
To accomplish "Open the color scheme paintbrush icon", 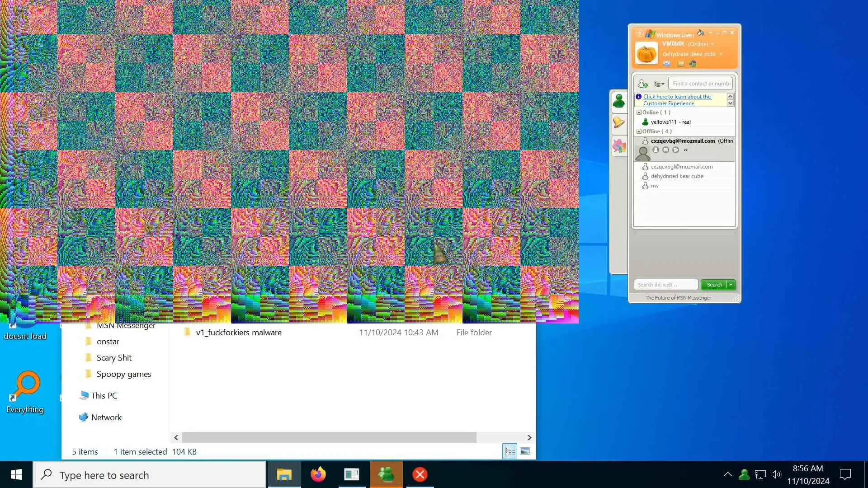I will tap(700, 33).
